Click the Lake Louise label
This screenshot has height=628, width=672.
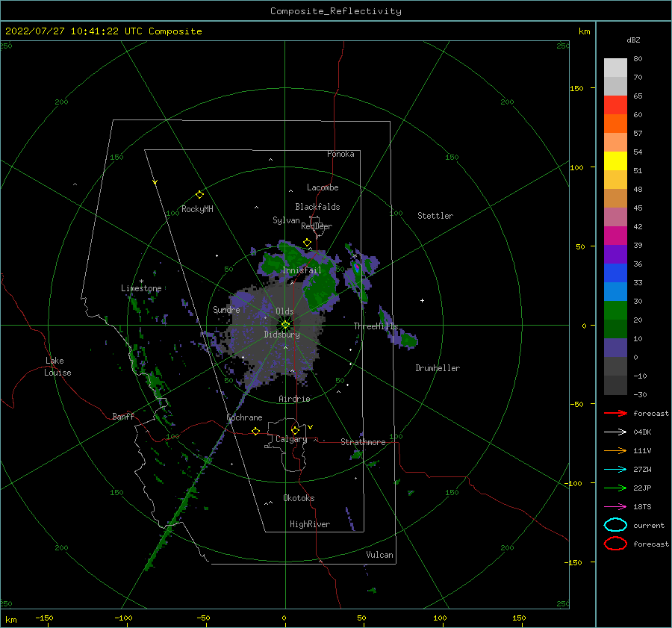point(57,367)
